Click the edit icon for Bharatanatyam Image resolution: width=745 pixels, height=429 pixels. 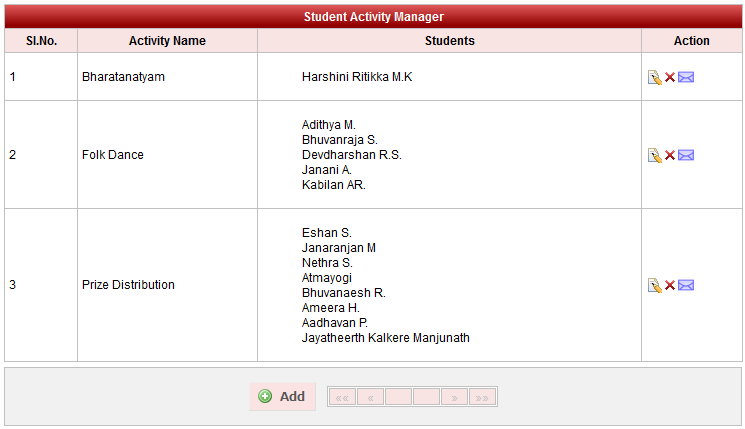pyautogui.click(x=654, y=78)
